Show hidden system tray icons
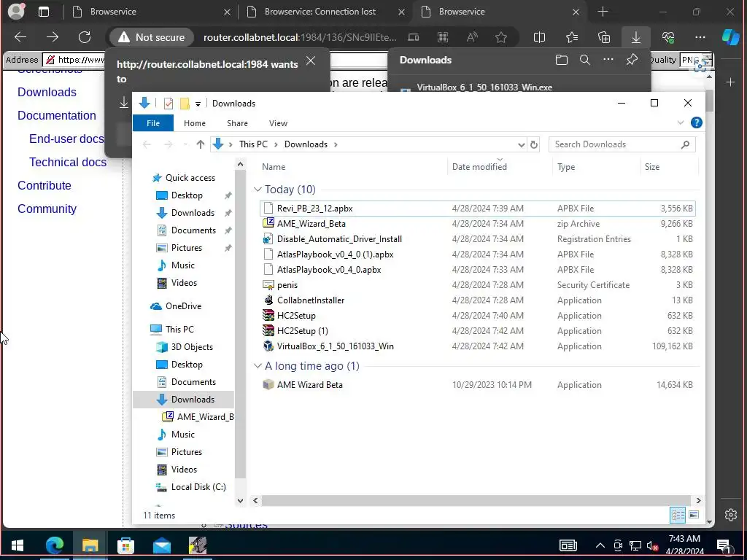This screenshot has height=560, width=747. (600, 545)
